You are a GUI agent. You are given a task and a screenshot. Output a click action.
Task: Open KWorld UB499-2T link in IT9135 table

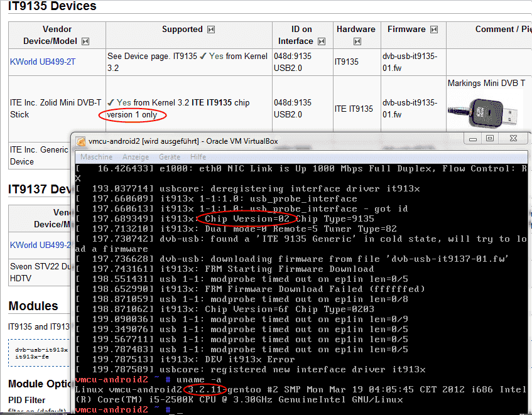(x=43, y=62)
